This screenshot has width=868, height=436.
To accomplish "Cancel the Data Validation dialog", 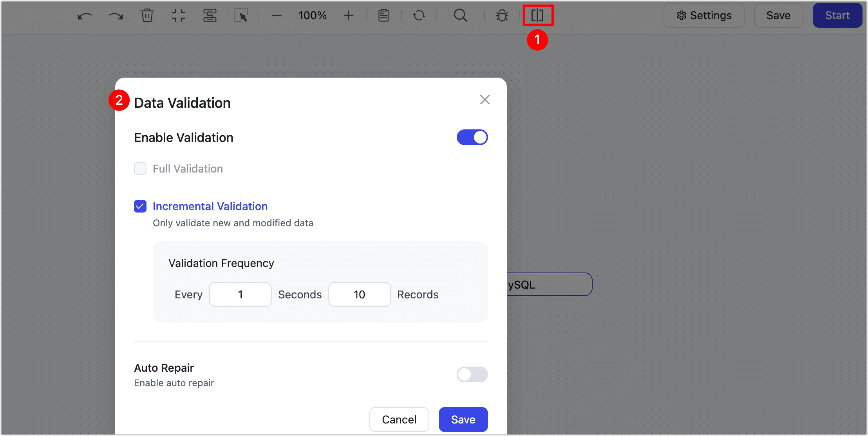I will point(399,420).
